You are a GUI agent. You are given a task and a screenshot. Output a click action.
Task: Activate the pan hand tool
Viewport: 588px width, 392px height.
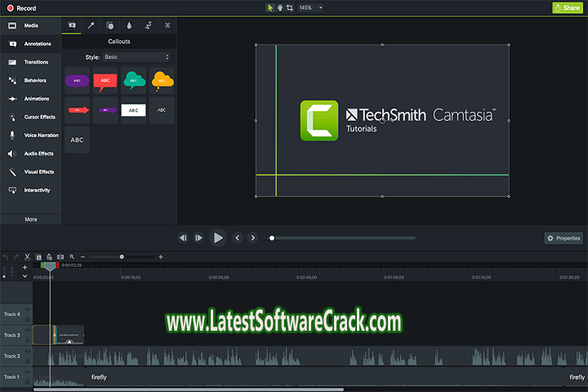(281, 7)
